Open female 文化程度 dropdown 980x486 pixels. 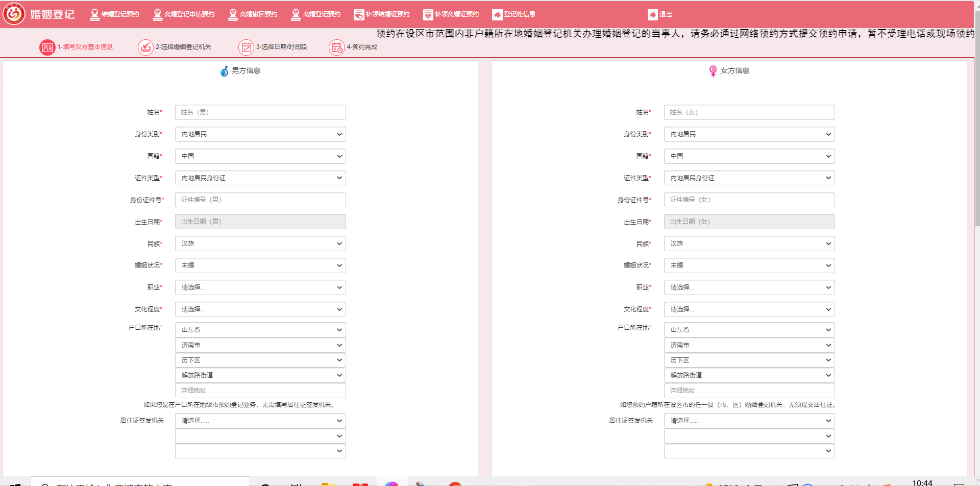pyautogui.click(x=749, y=309)
